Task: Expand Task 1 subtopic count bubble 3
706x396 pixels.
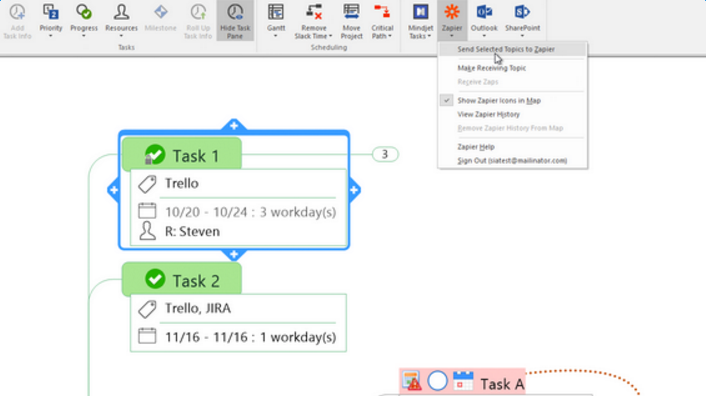Action: pyautogui.click(x=385, y=154)
